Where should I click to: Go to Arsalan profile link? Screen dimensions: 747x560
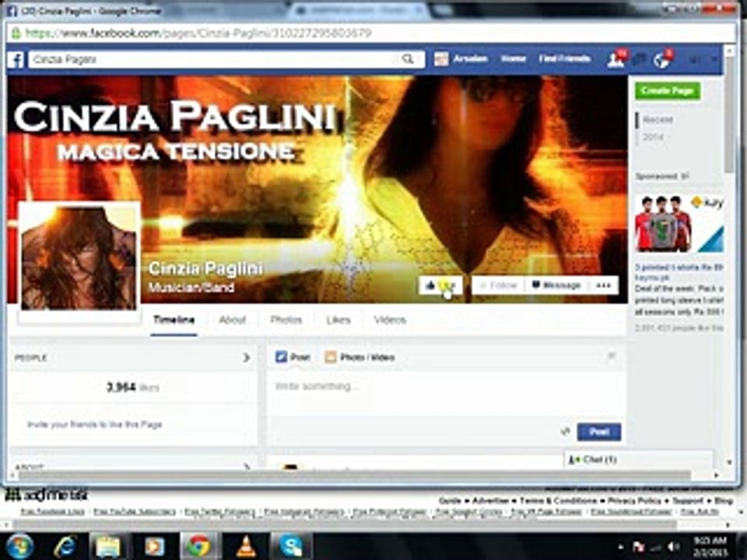click(x=470, y=58)
